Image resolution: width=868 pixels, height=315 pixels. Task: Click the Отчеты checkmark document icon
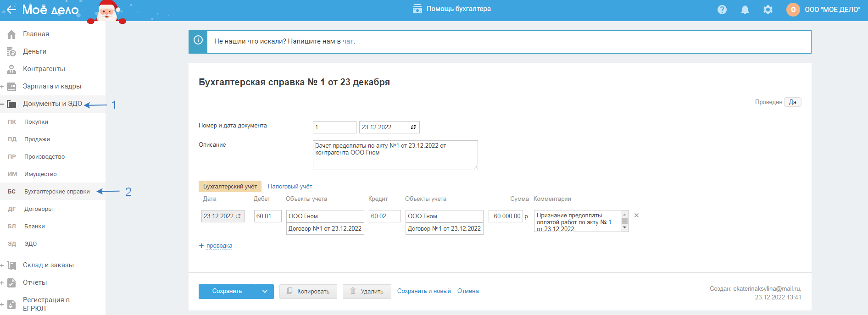coord(11,282)
